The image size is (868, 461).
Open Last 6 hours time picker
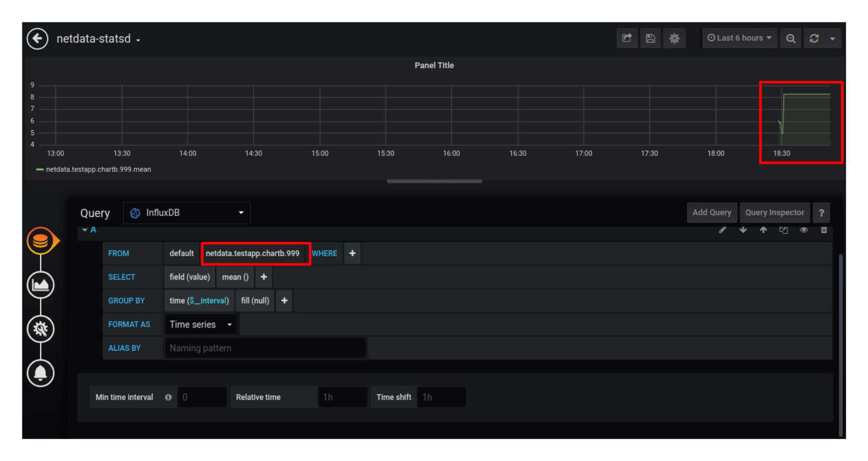click(739, 38)
